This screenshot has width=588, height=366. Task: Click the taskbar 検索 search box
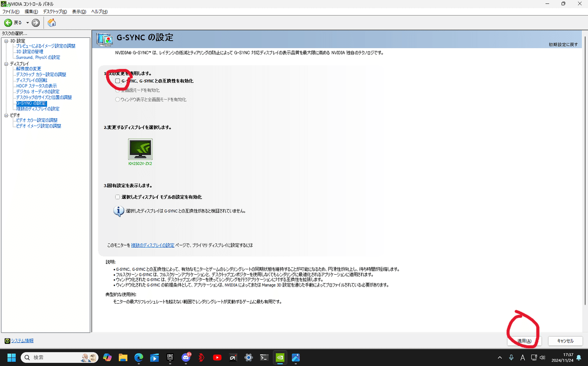click(x=59, y=357)
